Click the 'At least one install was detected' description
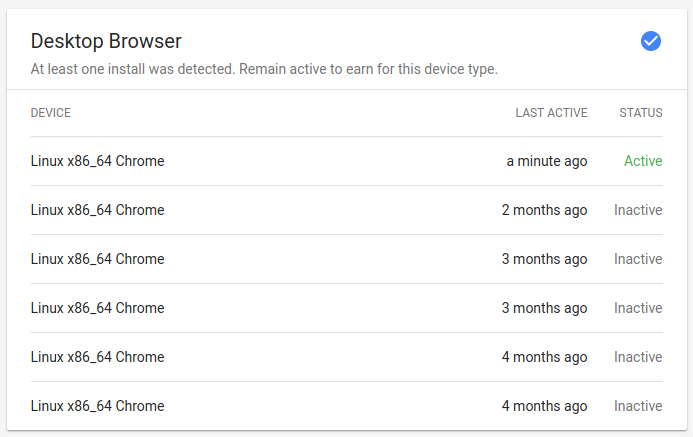Screen dimensions: 693x437 (x=264, y=70)
